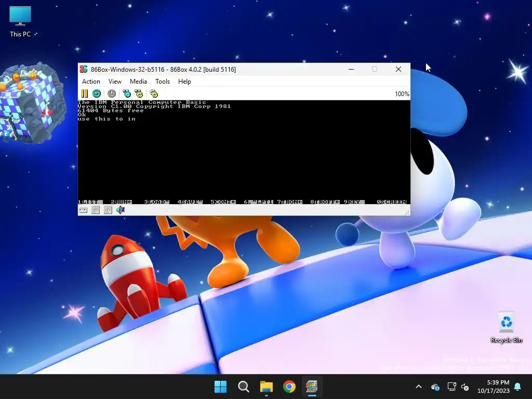Send Ctrl+Alt+Del with the teal keys icon
Image resolution: width=532 pixels, height=399 pixels.
pyautogui.click(x=127, y=94)
